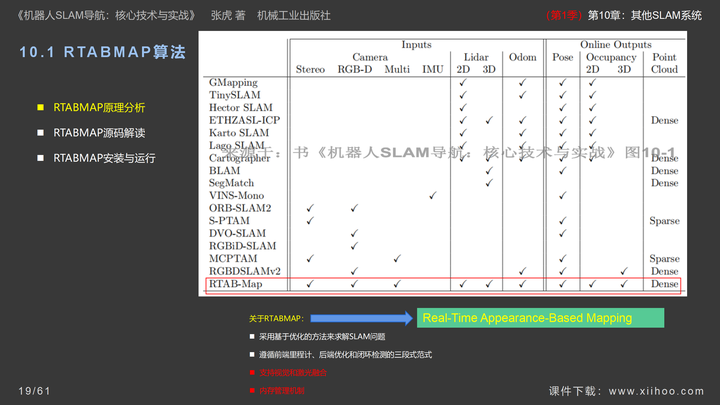Click the chapter title "第10章：其他SLAM系统"
This screenshot has height=405, width=720.
pyautogui.click(x=645, y=16)
